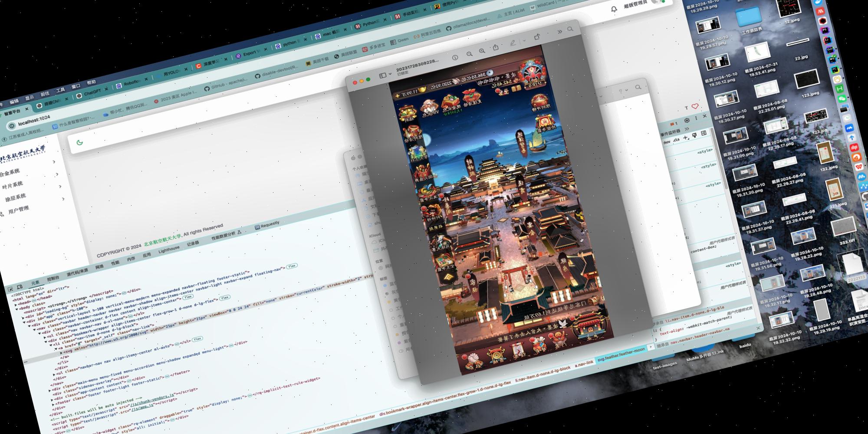This screenshot has width=868, height=434.
Task: Toggle Preview sidebar view button
Action: (383, 76)
